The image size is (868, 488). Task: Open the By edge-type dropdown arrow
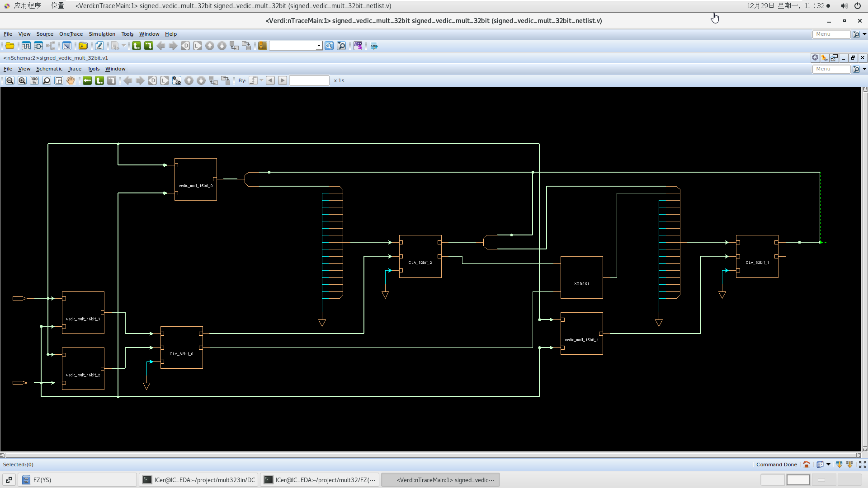pyautogui.click(x=261, y=80)
